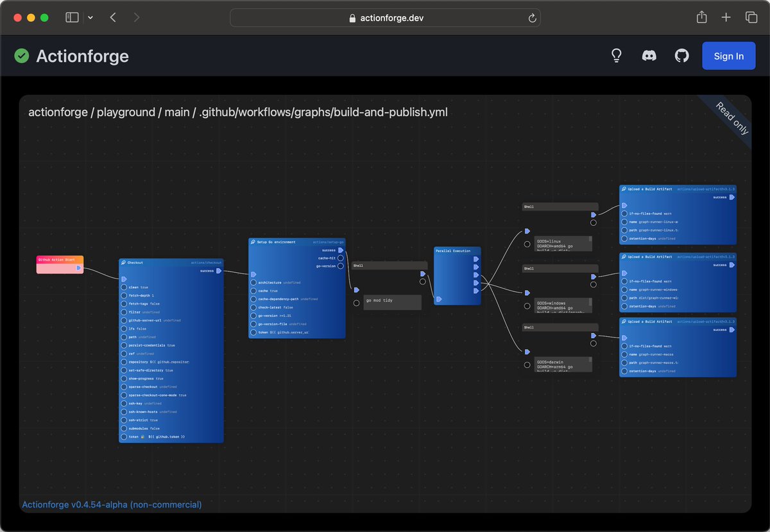
Task: Open the Actionforge v0.4.54-alpha version link
Action: (112, 504)
